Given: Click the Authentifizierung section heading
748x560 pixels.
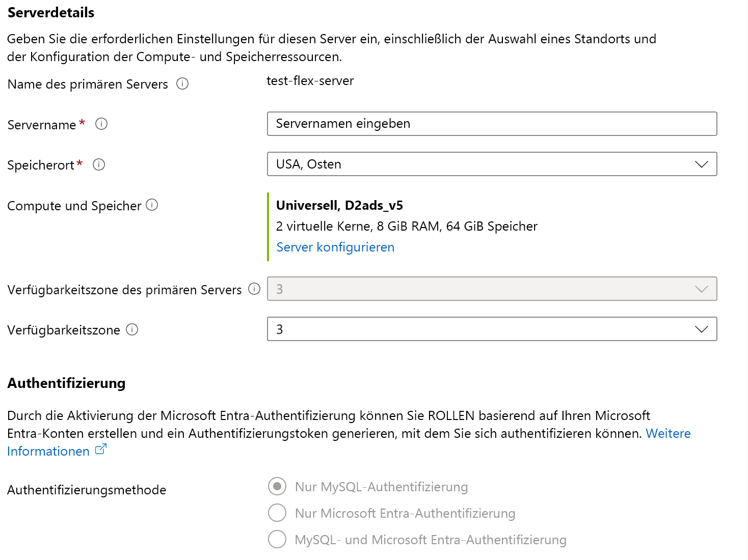Looking at the screenshot, I should tap(66, 383).
